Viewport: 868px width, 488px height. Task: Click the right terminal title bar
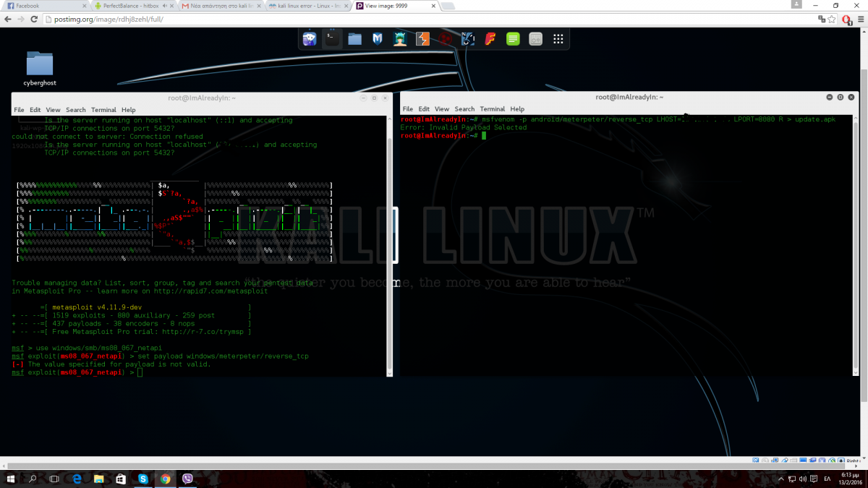point(629,97)
